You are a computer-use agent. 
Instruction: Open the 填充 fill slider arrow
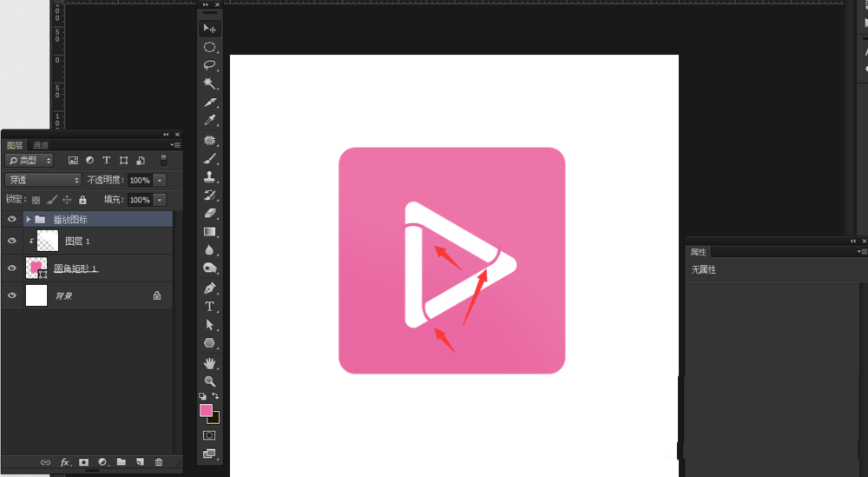coord(160,200)
